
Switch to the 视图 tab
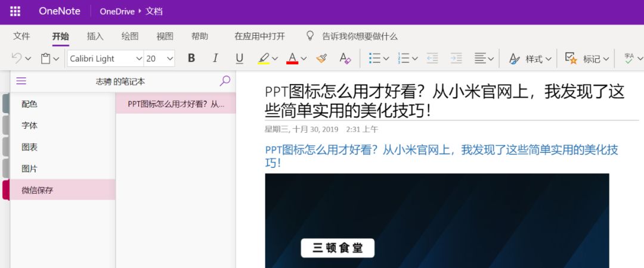(x=165, y=36)
